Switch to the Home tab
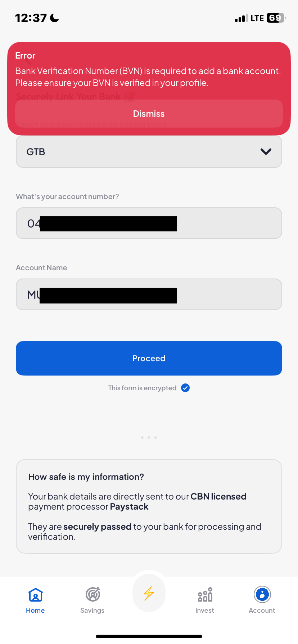Image resolution: width=298 pixels, height=644 pixels. (x=35, y=600)
